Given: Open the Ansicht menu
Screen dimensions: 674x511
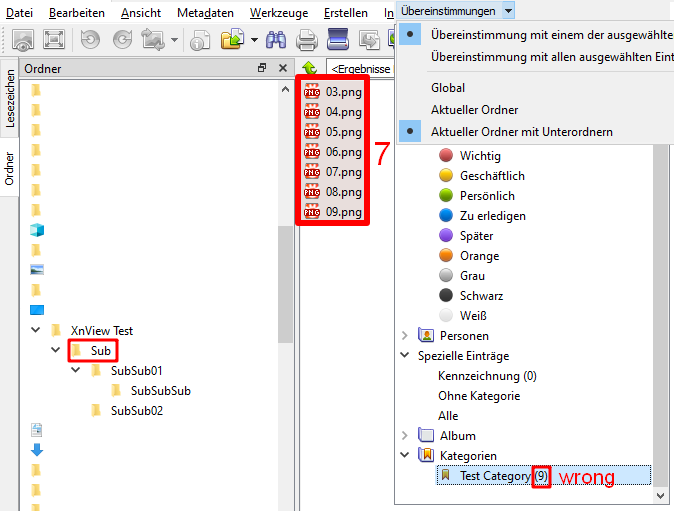Looking at the screenshot, I should pyautogui.click(x=141, y=13).
